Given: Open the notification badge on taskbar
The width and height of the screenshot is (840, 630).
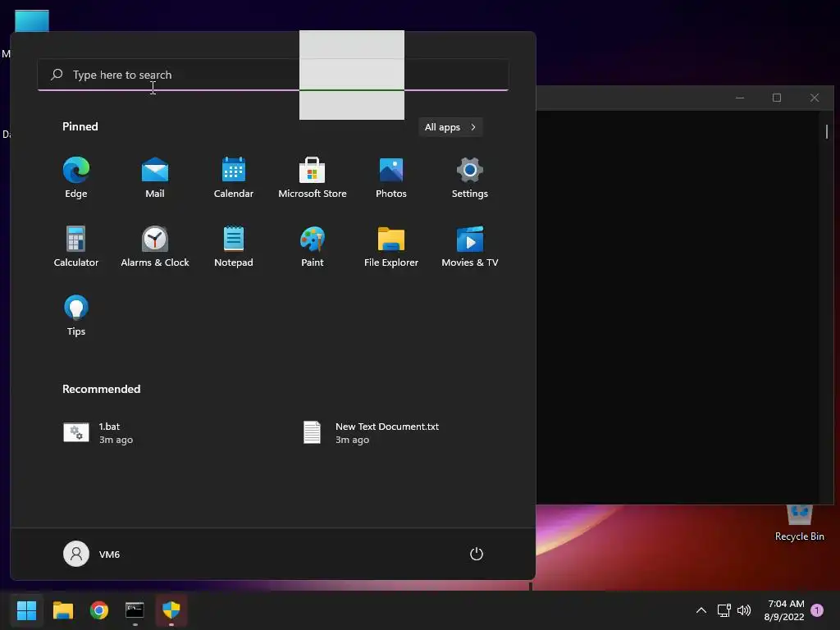Looking at the screenshot, I should 817,610.
